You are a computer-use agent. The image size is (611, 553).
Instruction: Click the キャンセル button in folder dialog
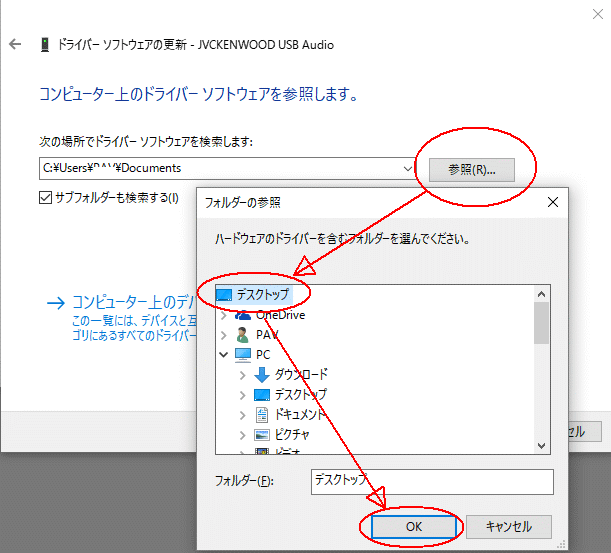(x=508, y=526)
